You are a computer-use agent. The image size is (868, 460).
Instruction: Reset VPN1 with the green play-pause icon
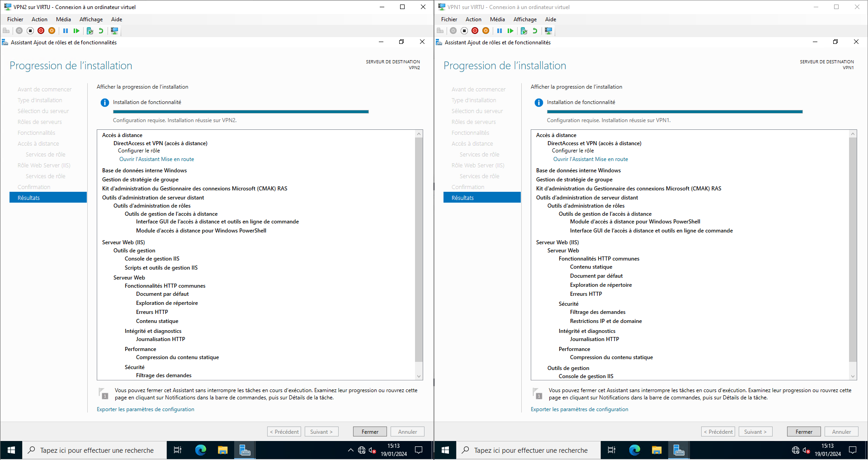pos(510,31)
